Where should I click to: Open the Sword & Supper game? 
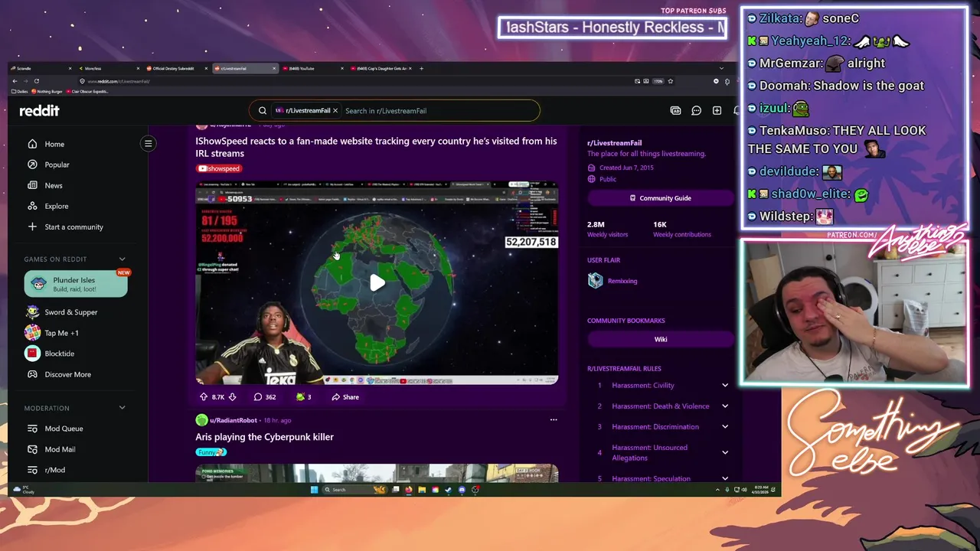coord(63,312)
